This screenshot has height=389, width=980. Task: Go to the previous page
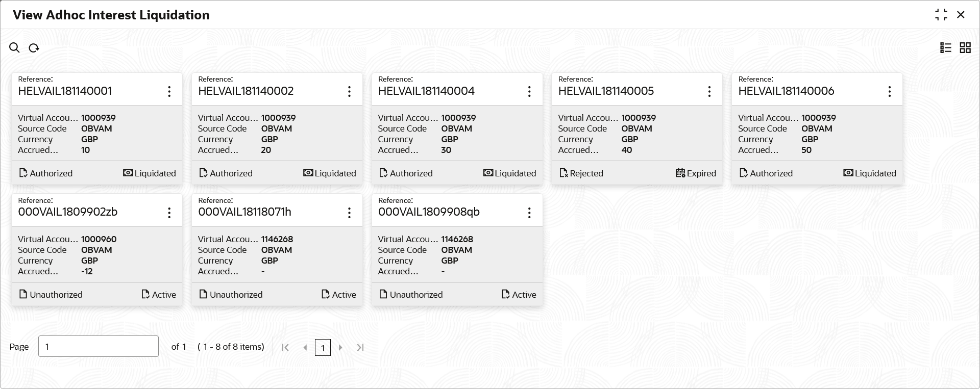305,348
